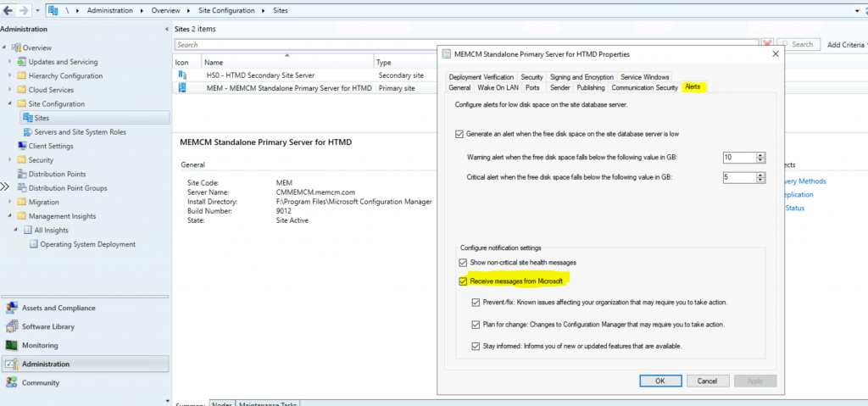The height and width of the screenshot is (406, 868).
Task: Collapse the Management Insights tree node
Action: click(10, 216)
